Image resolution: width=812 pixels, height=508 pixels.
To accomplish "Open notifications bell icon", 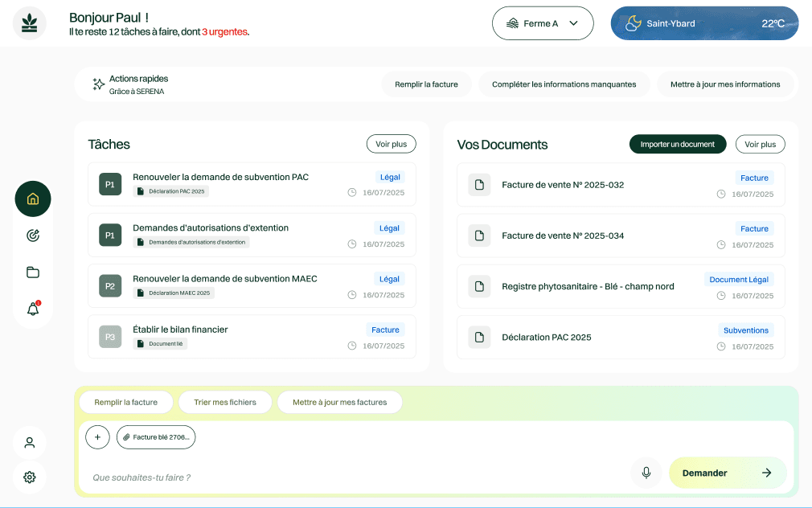I will coord(33,309).
